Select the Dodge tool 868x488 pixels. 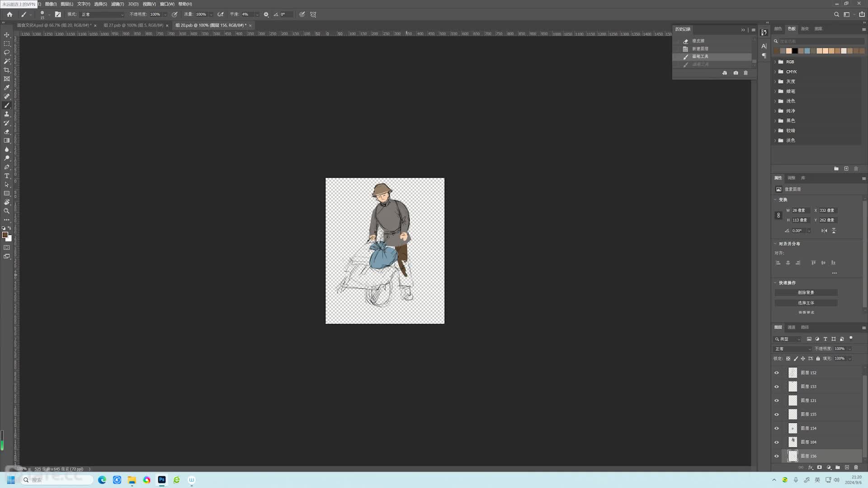tap(7, 158)
